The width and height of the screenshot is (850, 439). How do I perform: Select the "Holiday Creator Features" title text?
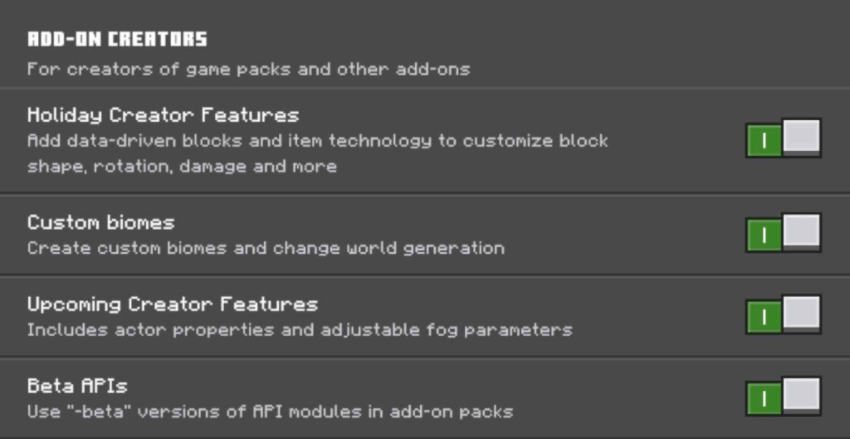pyautogui.click(x=163, y=115)
